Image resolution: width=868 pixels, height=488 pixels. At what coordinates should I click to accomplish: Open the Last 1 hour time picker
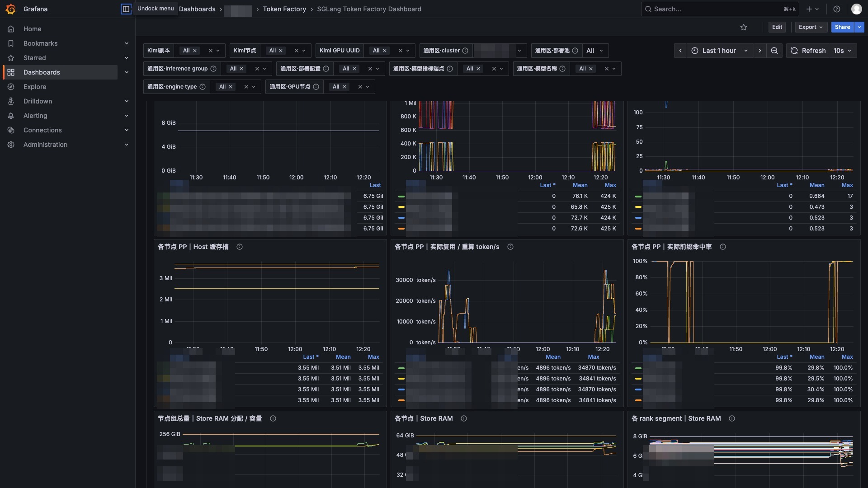[x=720, y=51]
